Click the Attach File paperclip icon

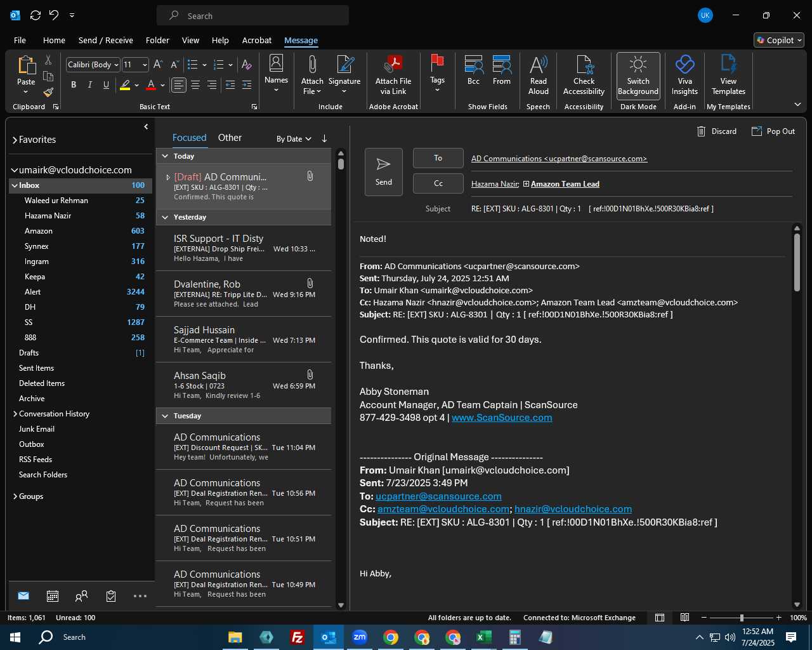pos(312,64)
